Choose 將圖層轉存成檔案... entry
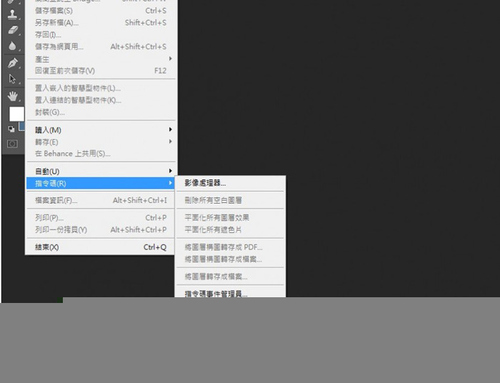This screenshot has width=500, height=383. [x=230, y=276]
